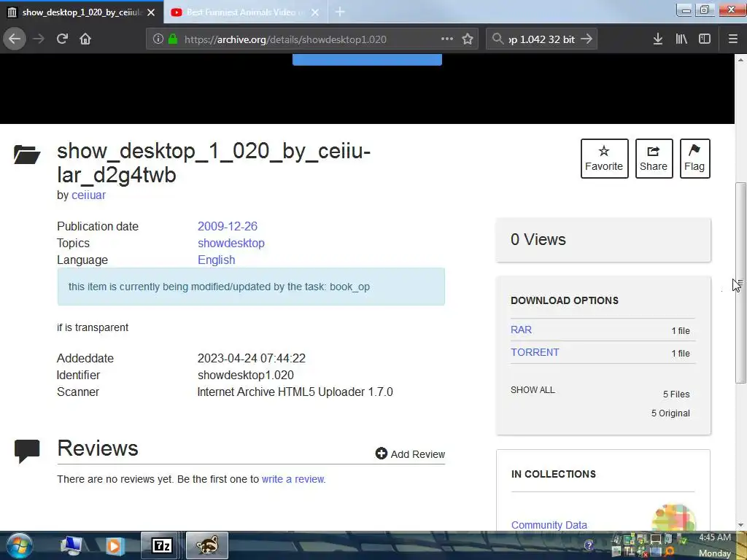The height and width of the screenshot is (560, 747).
Task: Follow the English language link
Action: 216,260
